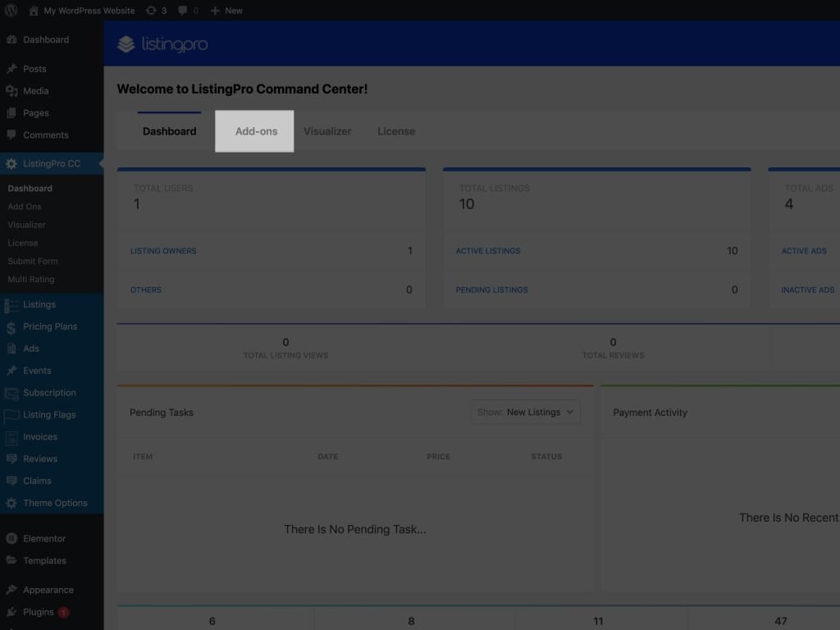Switch to the Visualizer tab

[327, 131]
